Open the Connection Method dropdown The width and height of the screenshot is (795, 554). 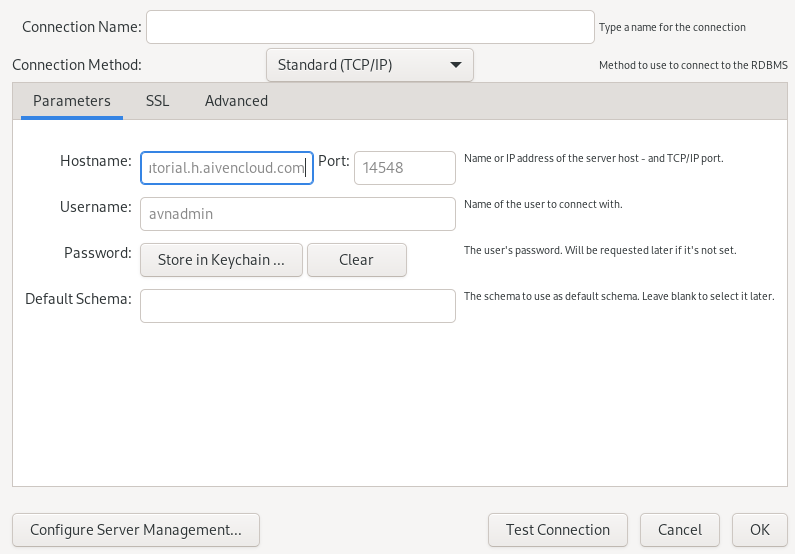[x=369, y=65]
